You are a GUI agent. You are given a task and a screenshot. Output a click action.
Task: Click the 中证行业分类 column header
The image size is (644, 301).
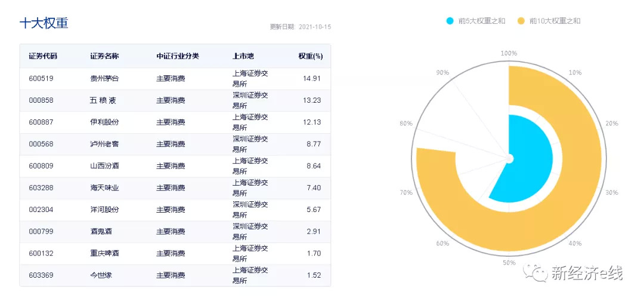178,56
